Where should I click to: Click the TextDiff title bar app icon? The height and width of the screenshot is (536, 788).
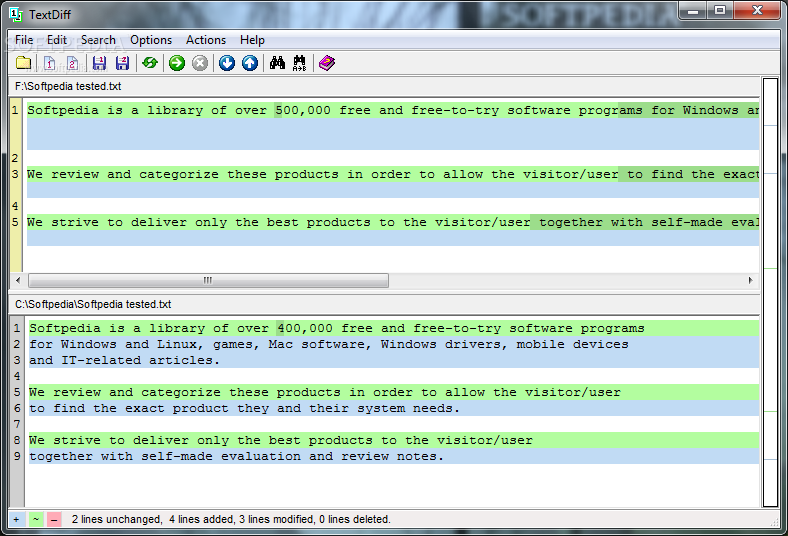point(16,15)
